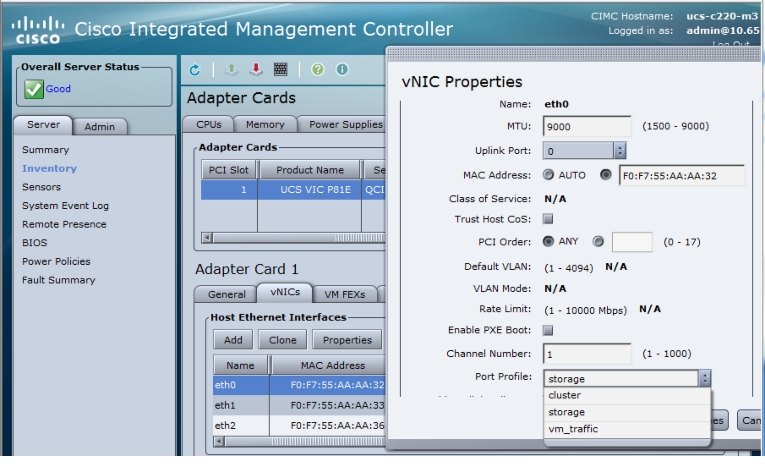Choose storage option in Port Profile list

(x=627, y=412)
